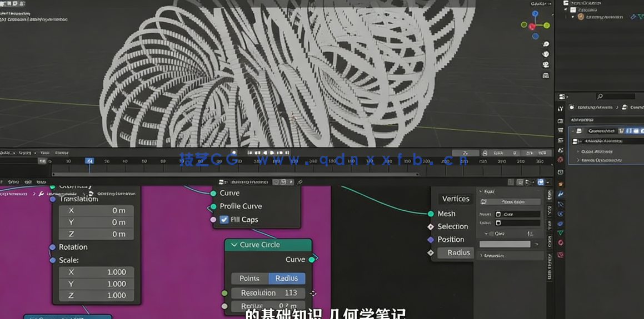Image resolution: width=644 pixels, height=319 pixels.
Task: Click the properties search field
Action: pyautogui.click(x=616, y=97)
